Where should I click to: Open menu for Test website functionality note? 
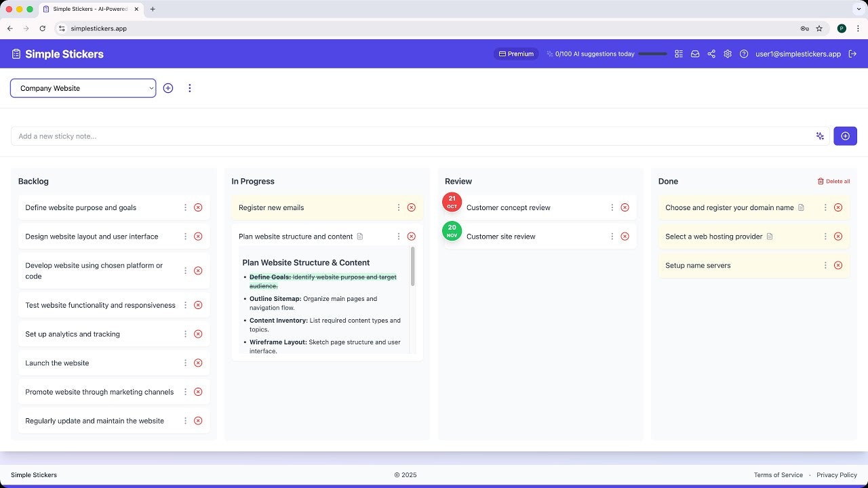coord(185,305)
